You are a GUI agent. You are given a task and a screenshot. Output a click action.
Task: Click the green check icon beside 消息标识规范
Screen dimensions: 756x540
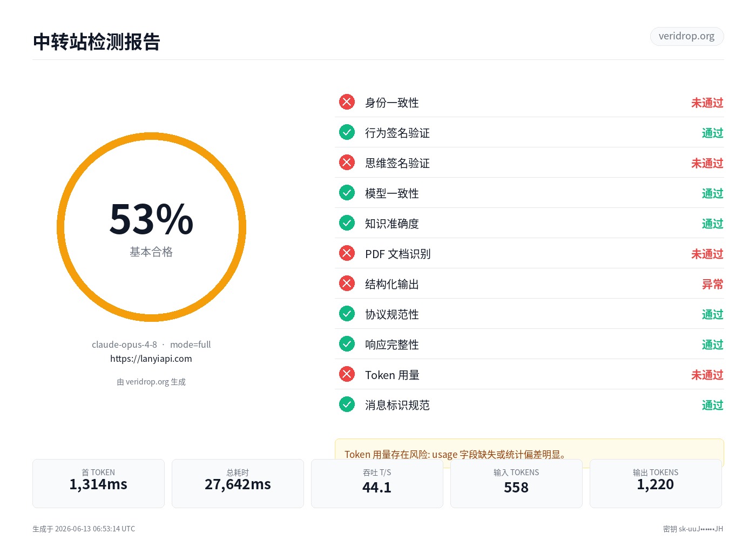(x=347, y=404)
